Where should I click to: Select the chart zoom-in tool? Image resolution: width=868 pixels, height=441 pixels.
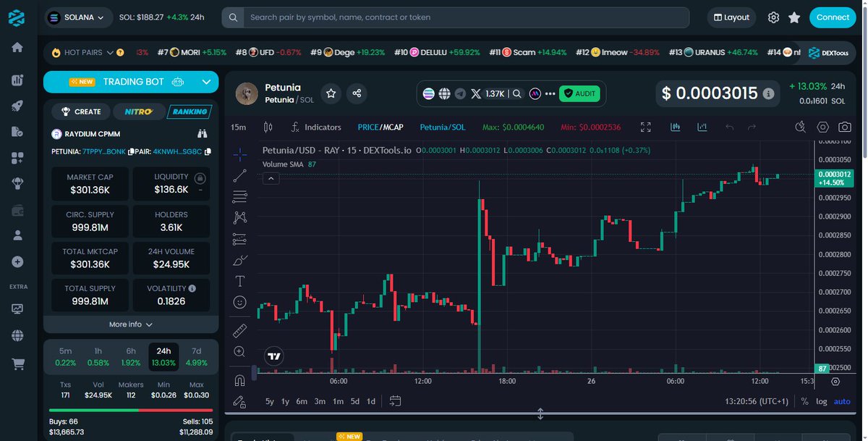(240, 351)
